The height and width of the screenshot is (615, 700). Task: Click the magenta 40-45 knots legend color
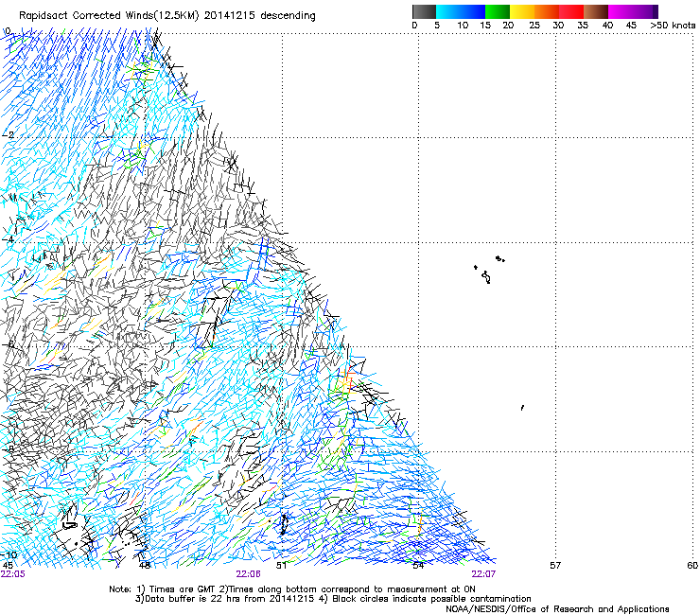(x=621, y=11)
